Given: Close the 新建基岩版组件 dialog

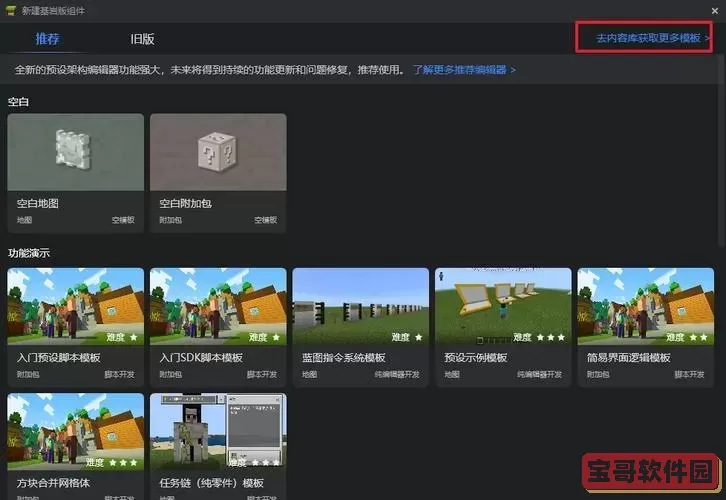Looking at the screenshot, I should click(715, 11).
